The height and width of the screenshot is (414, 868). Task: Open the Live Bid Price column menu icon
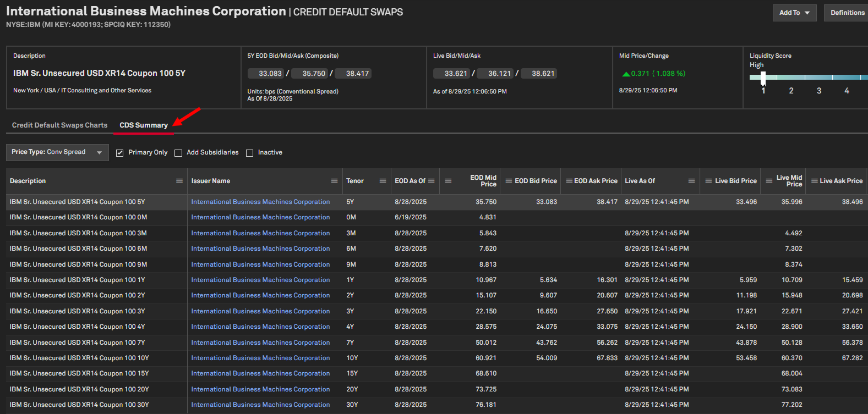[x=709, y=181]
